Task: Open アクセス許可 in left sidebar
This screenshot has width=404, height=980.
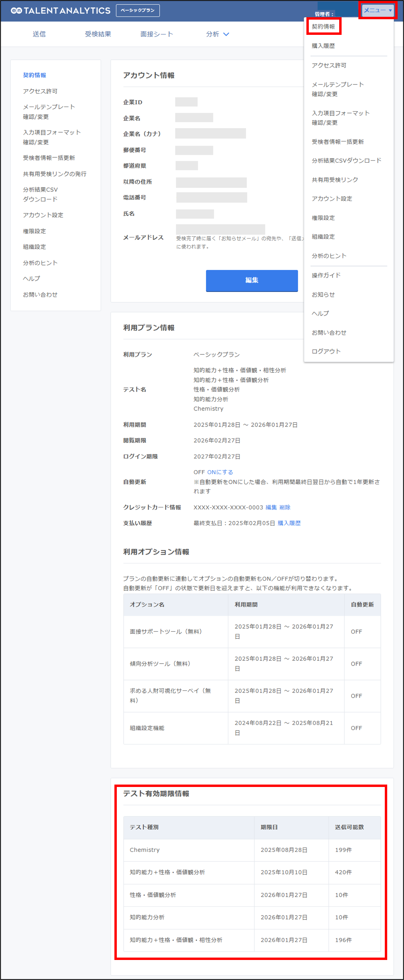Action: (x=40, y=91)
